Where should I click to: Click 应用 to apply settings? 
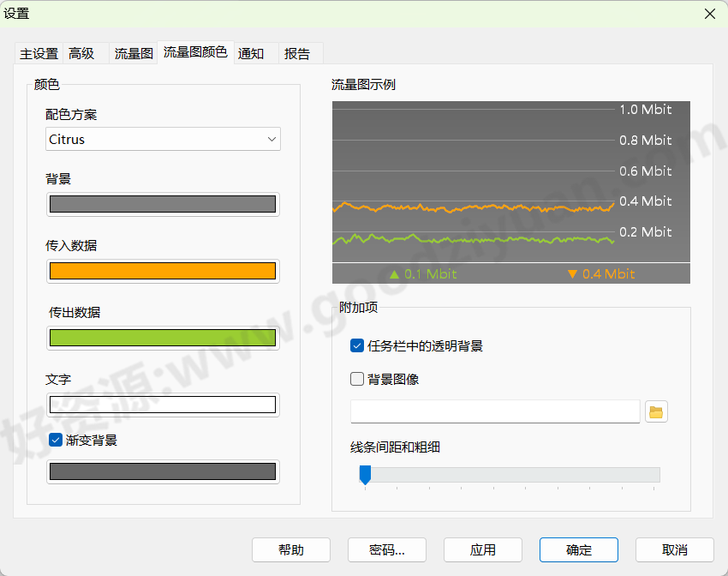pyautogui.click(x=483, y=549)
